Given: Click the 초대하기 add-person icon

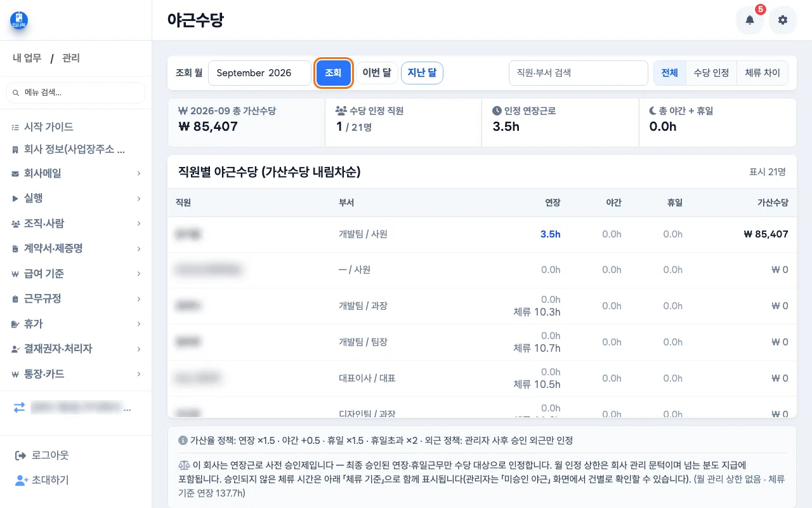Looking at the screenshot, I should (21, 481).
